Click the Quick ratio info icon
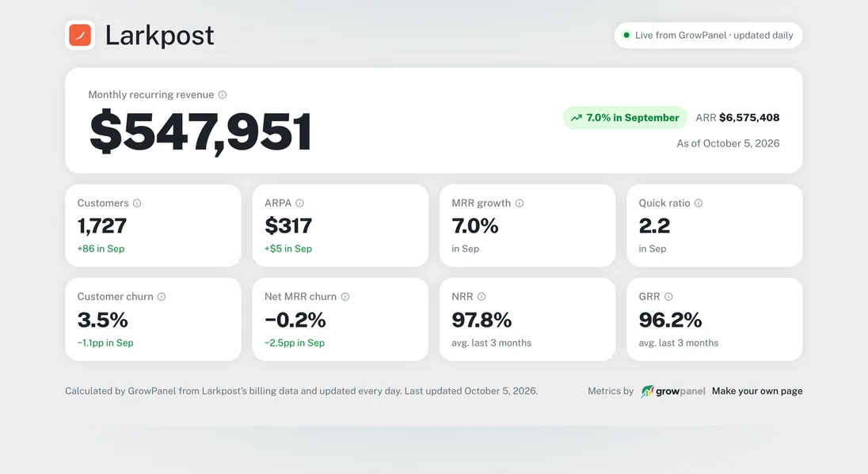The width and height of the screenshot is (868, 474). pyautogui.click(x=699, y=203)
